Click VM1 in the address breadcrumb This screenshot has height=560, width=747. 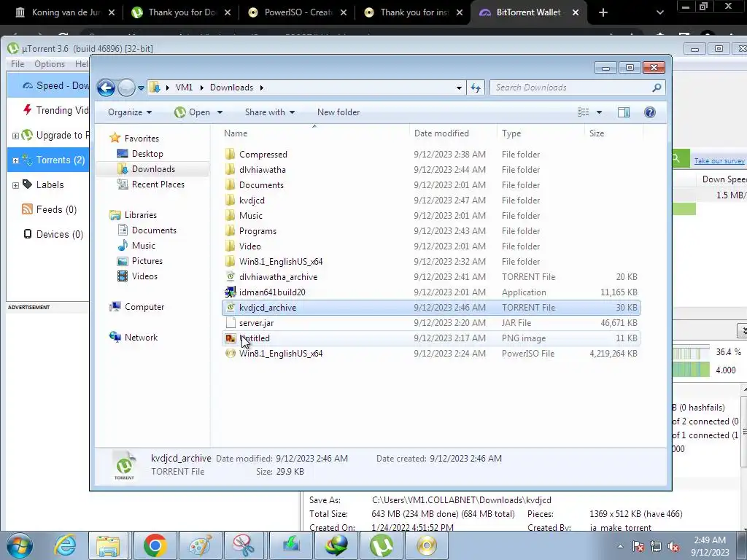184,87
